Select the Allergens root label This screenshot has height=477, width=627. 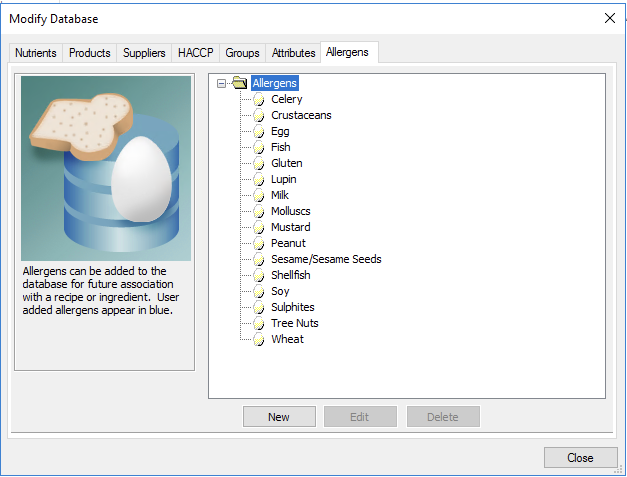point(275,83)
